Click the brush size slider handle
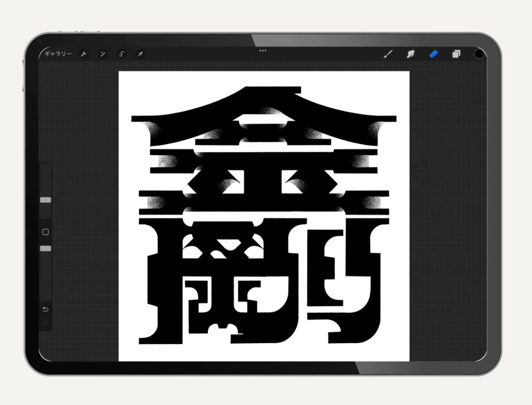Viewport: 532px width, 405px height. pyautogui.click(x=45, y=200)
